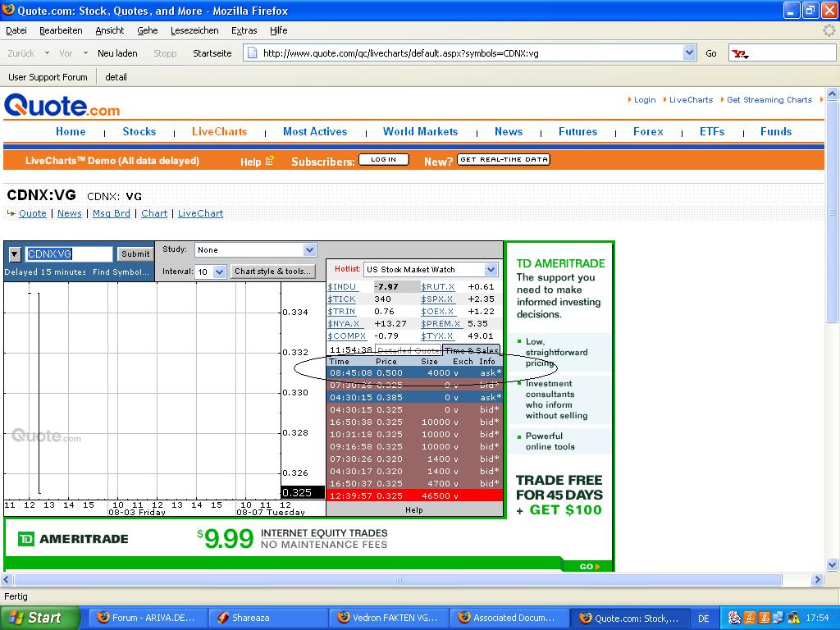The image size is (840, 630).
Task: Open the Lesezeichen menu
Action: tap(194, 30)
